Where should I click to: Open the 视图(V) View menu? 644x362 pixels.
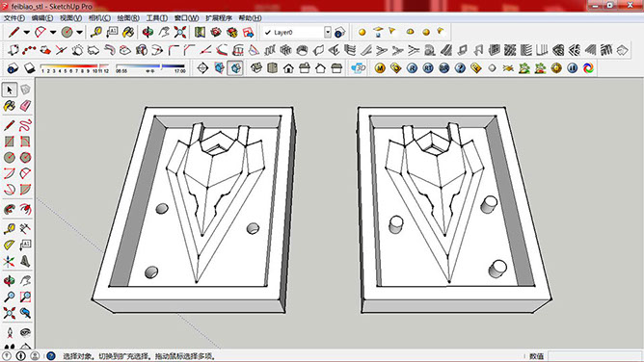(x=70, y=18)
